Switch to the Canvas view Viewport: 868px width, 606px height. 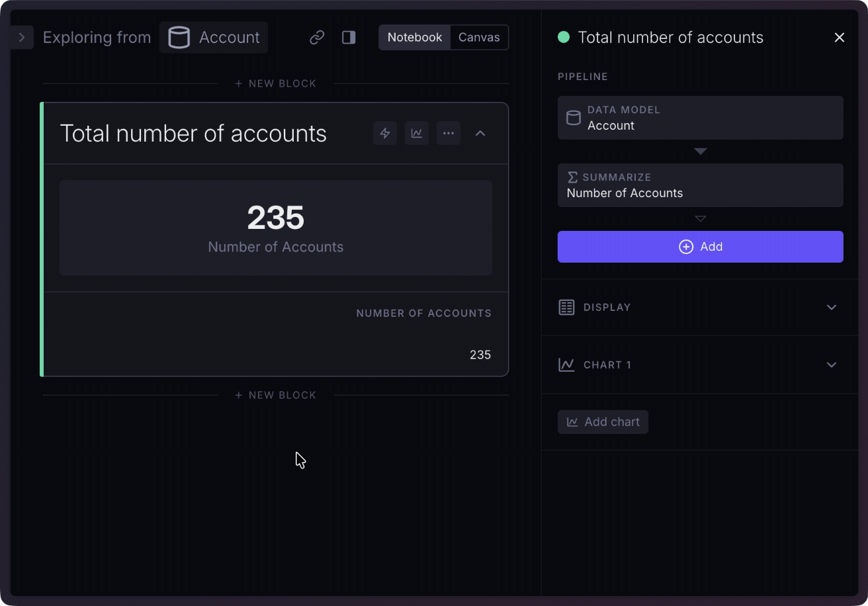click(x=479, y=38)
